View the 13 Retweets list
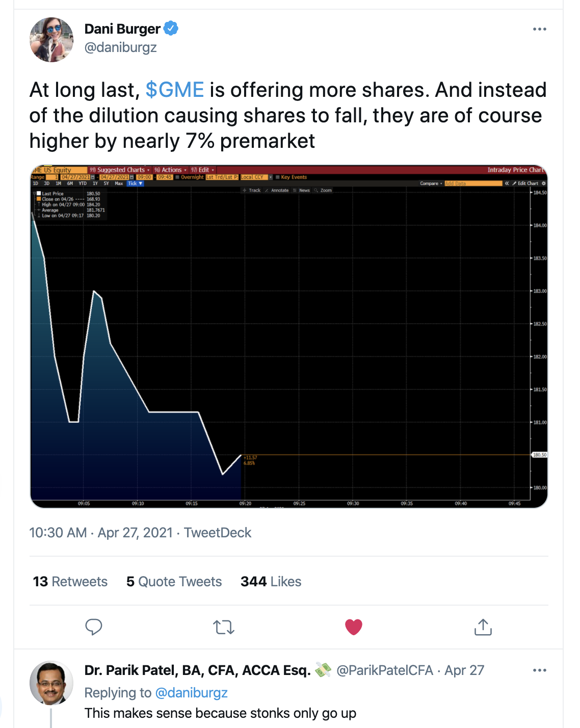 click(x=70, y=582)
